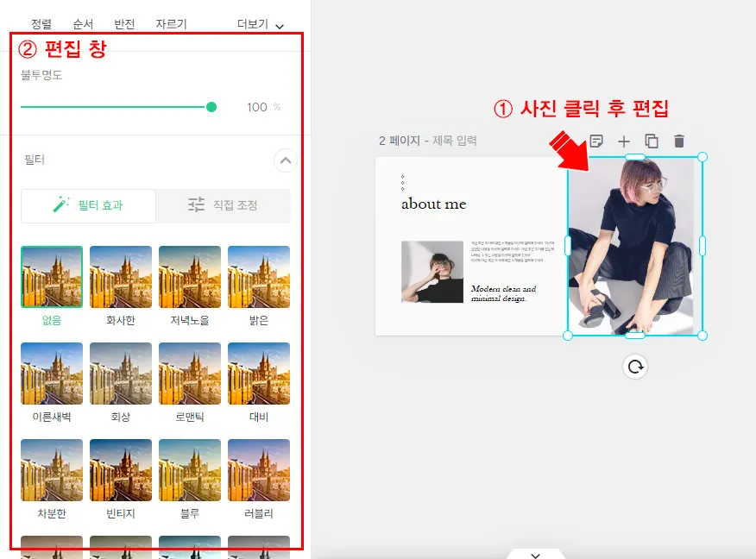Viewport: 756px width, 559px height.
Task: Click the top-right resize handle of photo
Action: (x=702, y=157)
